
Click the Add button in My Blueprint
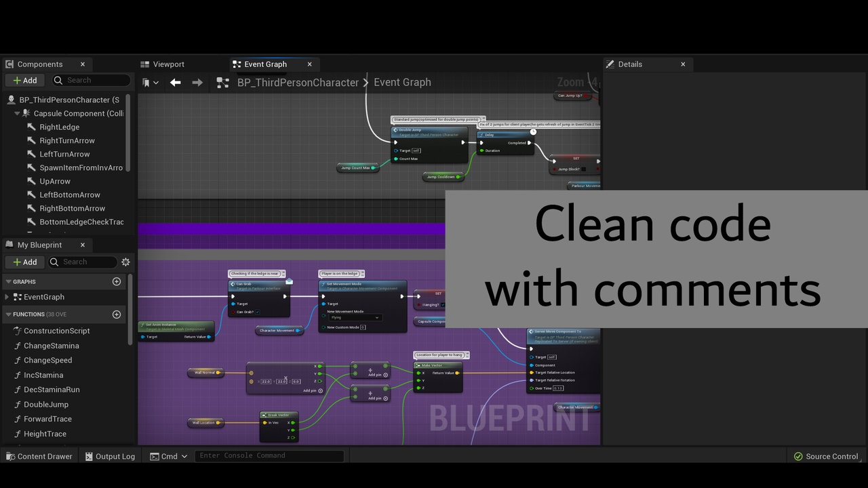25,262
